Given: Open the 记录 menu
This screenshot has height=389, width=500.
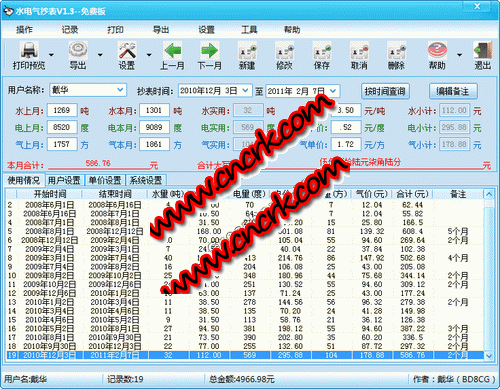Looking at the screenshot, I should pos(70,30).
